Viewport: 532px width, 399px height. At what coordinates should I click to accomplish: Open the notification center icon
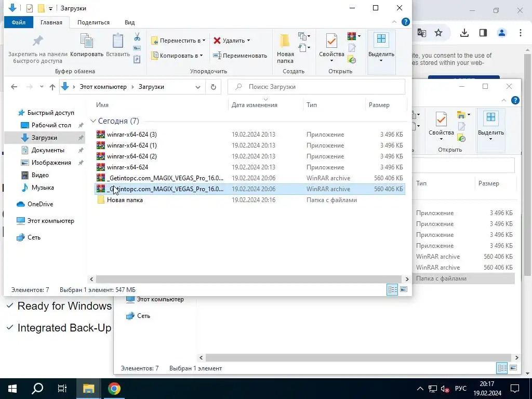(x=515, y=389)
